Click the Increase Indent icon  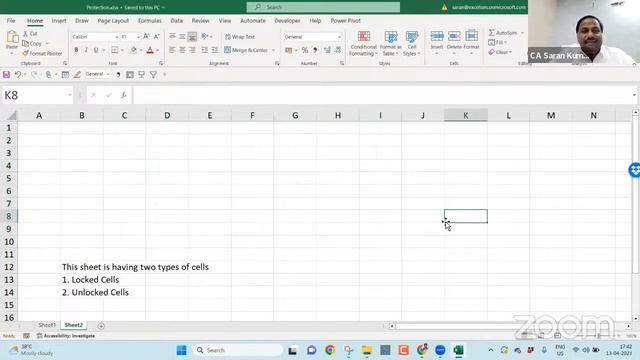214,50
